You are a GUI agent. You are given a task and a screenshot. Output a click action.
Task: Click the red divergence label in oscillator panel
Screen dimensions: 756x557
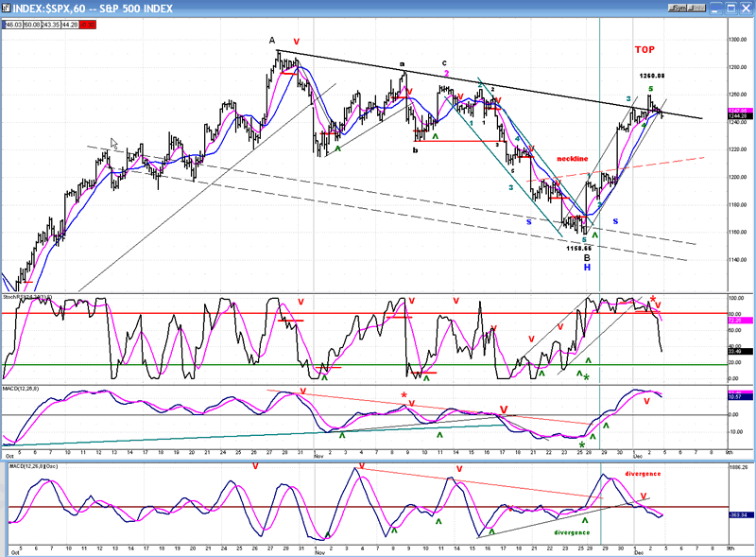point(643,473)
